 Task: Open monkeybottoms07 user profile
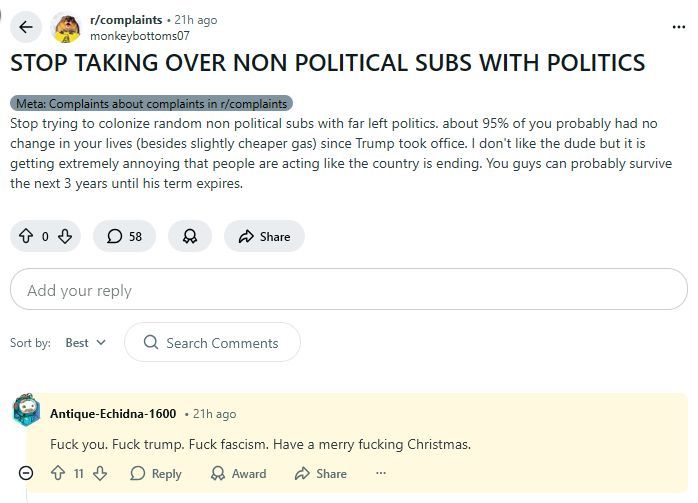click(x=140, y=36)
